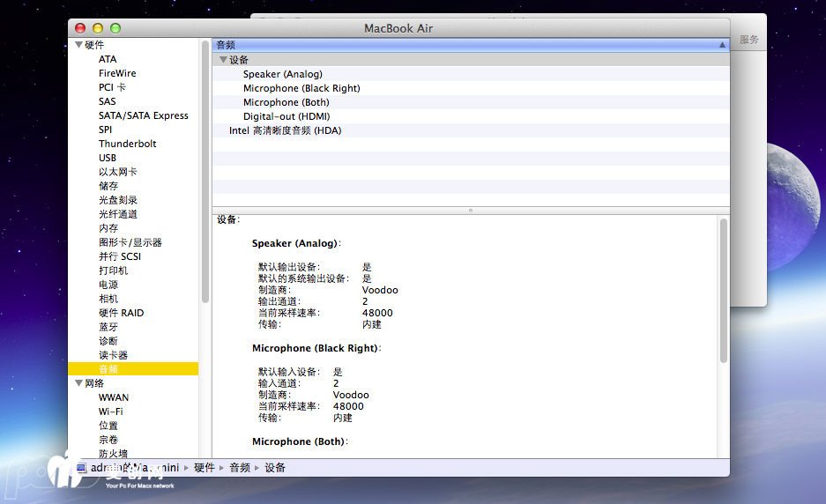Image resolution: width=826 pixels, height=504 pixels.
Task: Click 音频 in the bottom path bar
Action: [x=239, y=468]
